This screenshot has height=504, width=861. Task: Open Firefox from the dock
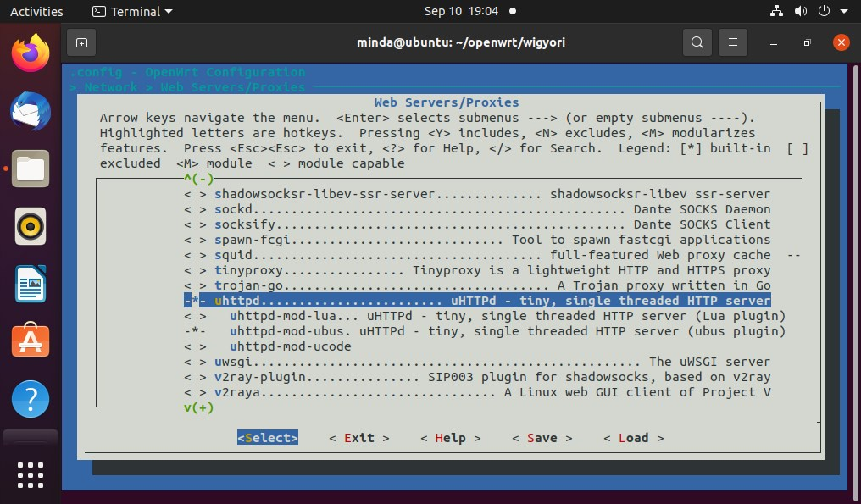pyautogui.click(x=31, y=53)
